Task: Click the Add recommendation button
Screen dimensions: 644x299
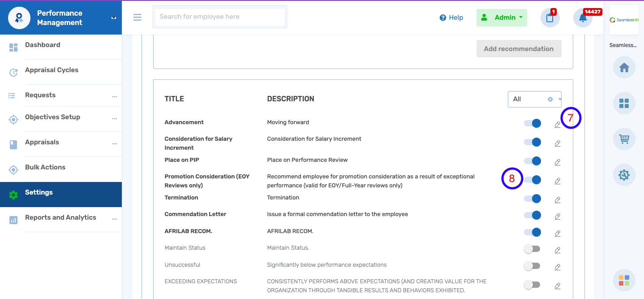Action: 519,48
